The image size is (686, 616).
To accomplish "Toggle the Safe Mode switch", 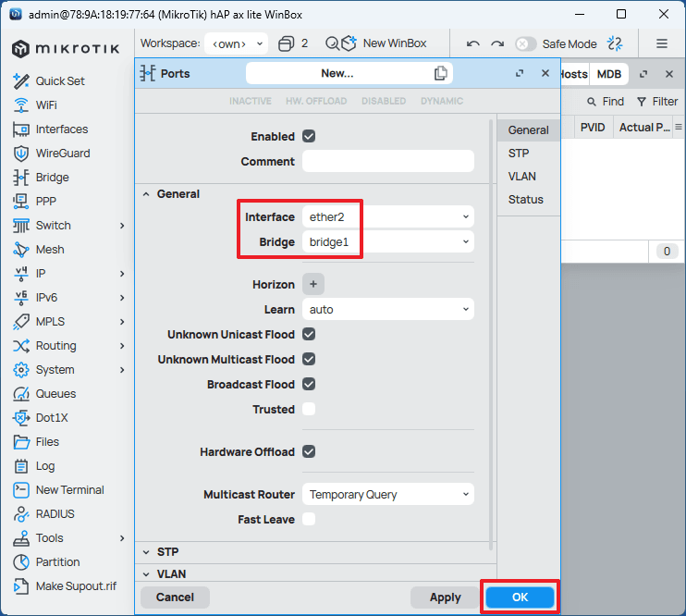I will [x=525, y=43].
